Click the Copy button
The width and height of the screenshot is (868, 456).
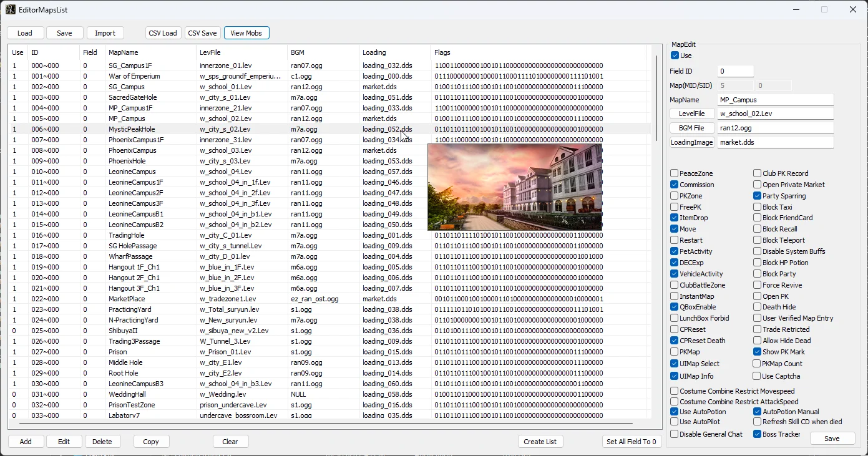[151, 442]
